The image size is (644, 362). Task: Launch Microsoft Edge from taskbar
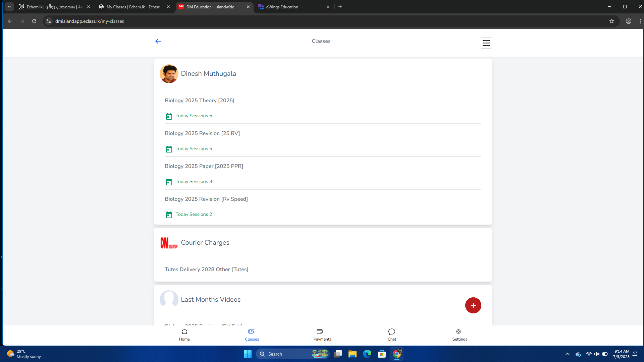point(367,354)
